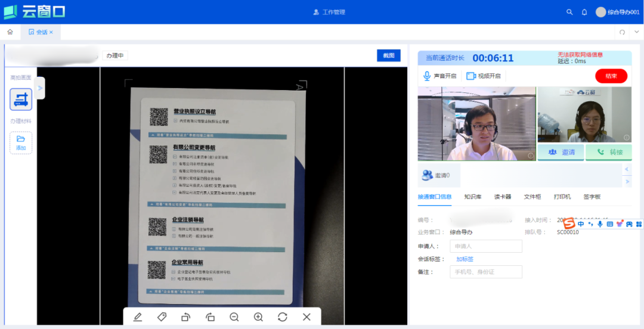The width and height of the screenshot is (644, 329).
Task: Open Sogou game controller icon
Action: click(x=629, y=224)
